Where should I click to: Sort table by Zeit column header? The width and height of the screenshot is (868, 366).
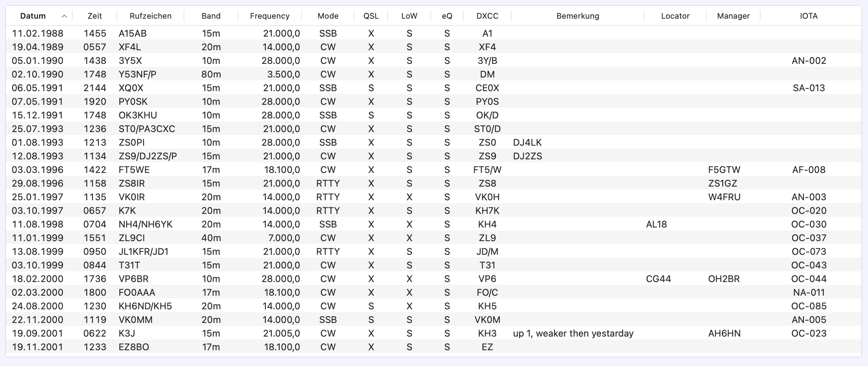pos(94,16)
